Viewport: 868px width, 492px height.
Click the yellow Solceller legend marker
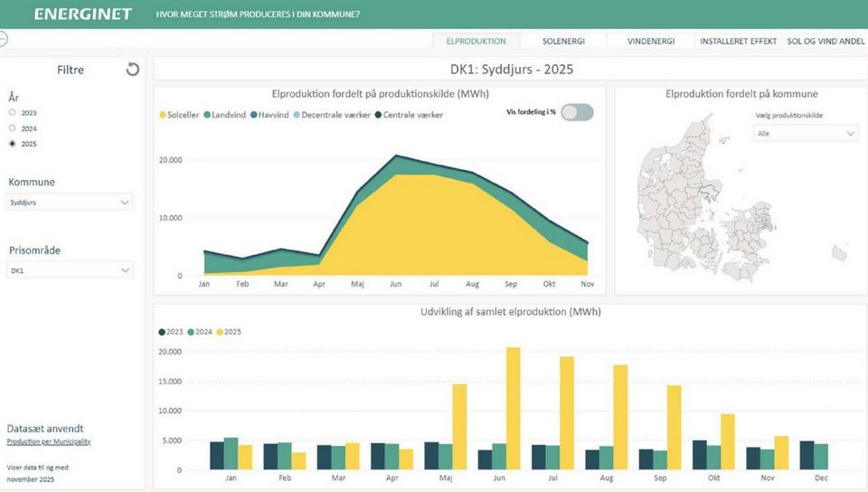click(163, 115)
